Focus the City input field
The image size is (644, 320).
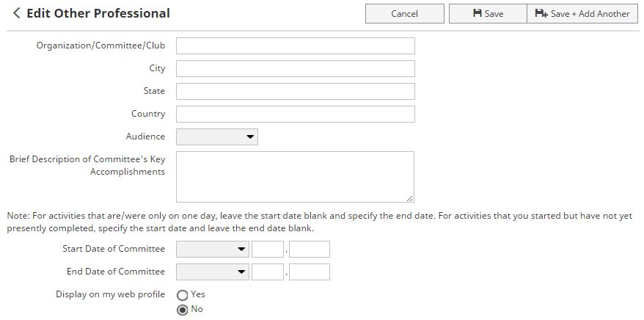(x=295, y=68)
